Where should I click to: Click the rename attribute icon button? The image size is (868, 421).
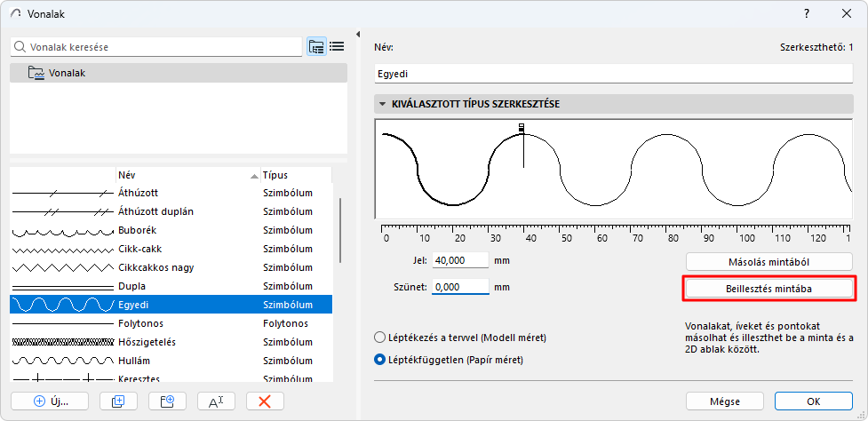coord(217,401)
